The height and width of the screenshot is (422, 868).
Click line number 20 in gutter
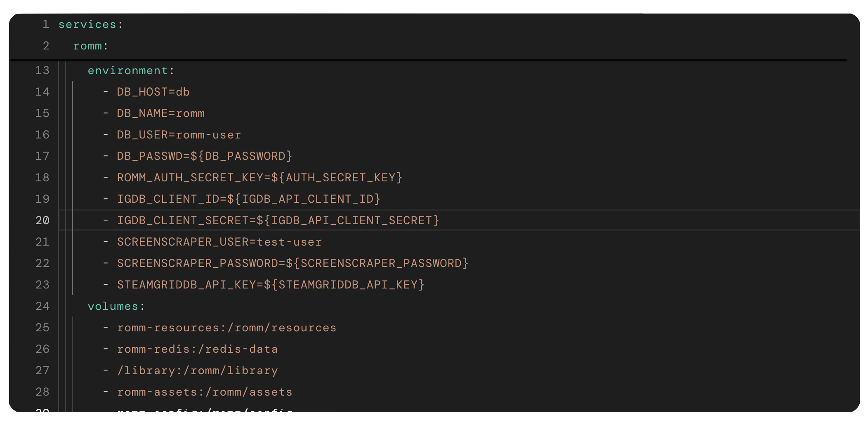click(42, 220)
